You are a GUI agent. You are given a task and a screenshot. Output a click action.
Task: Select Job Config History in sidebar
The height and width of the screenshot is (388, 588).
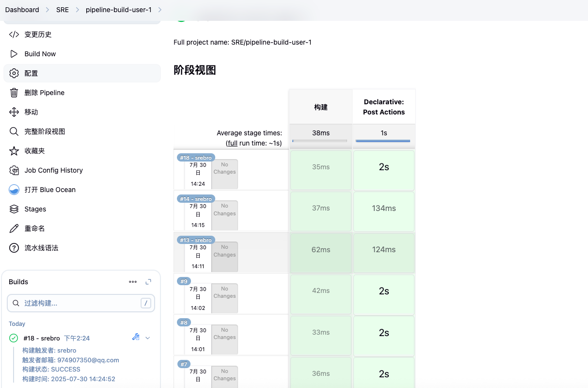click(53, 170)
